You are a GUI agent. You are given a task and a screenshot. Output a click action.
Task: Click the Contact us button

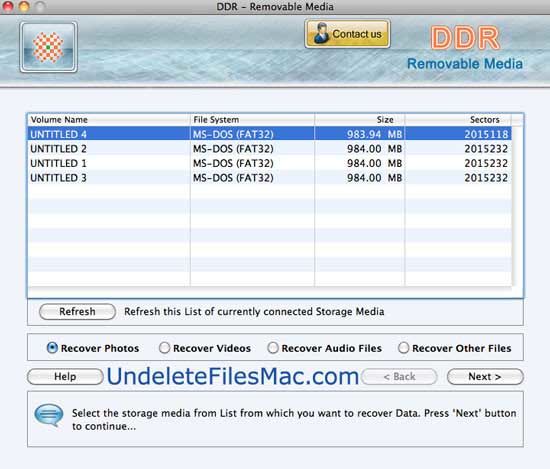click(347, 34)
